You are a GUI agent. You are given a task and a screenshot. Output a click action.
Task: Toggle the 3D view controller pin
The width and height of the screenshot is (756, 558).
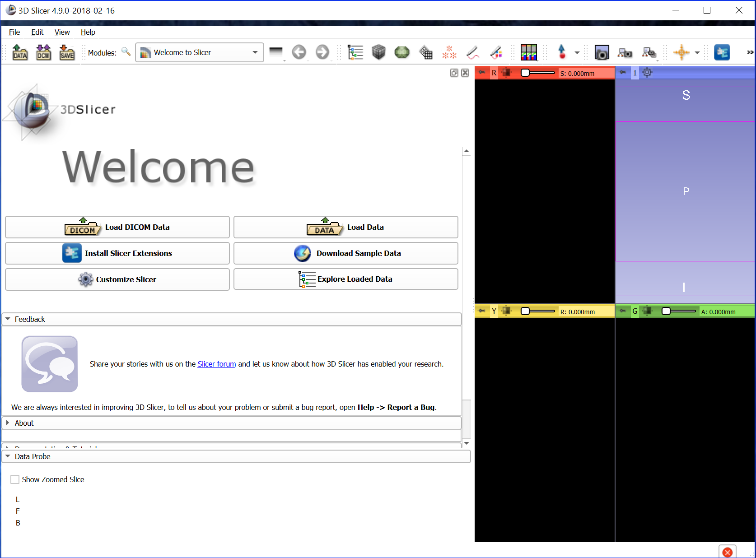623,73
